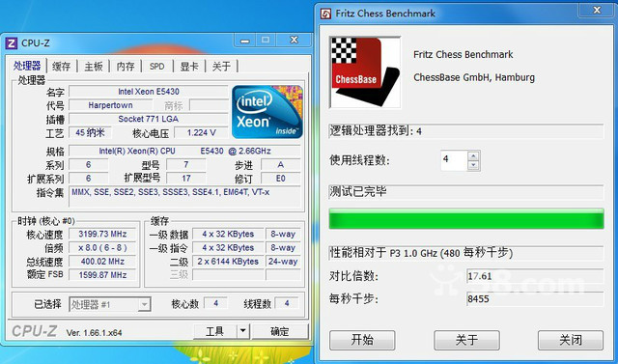
Task: Decrease thread count with down arrow
Action: pyautogui.click(x=473, y=165)
